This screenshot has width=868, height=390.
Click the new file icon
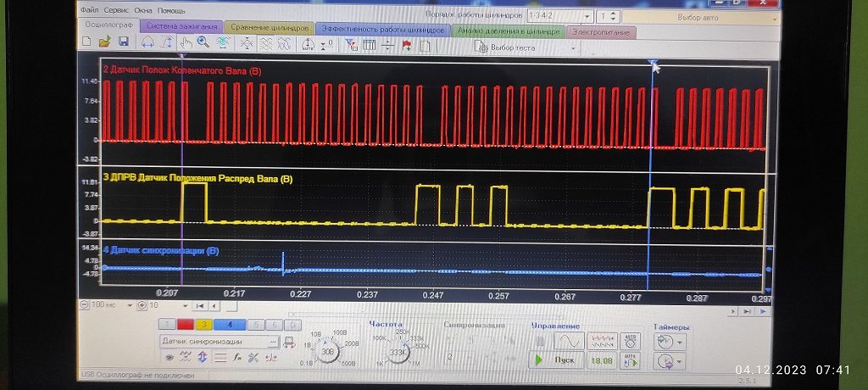86,42
